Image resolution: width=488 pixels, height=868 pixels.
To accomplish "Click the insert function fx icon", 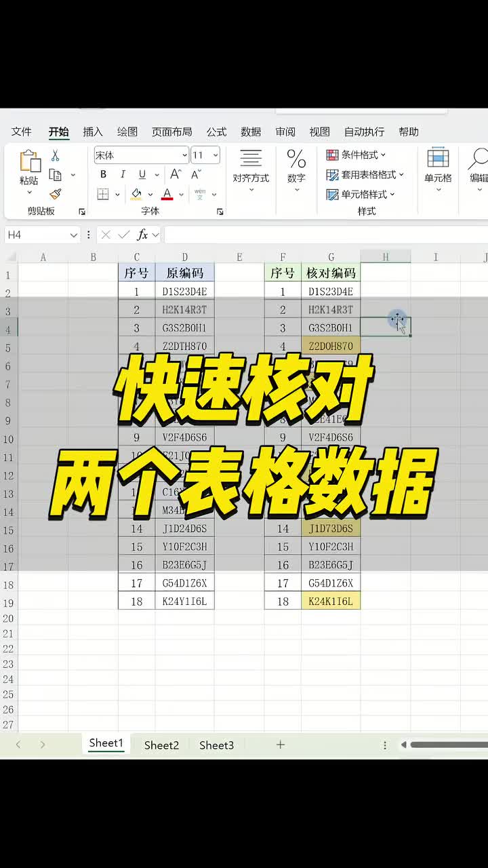I will click(142, 235).
